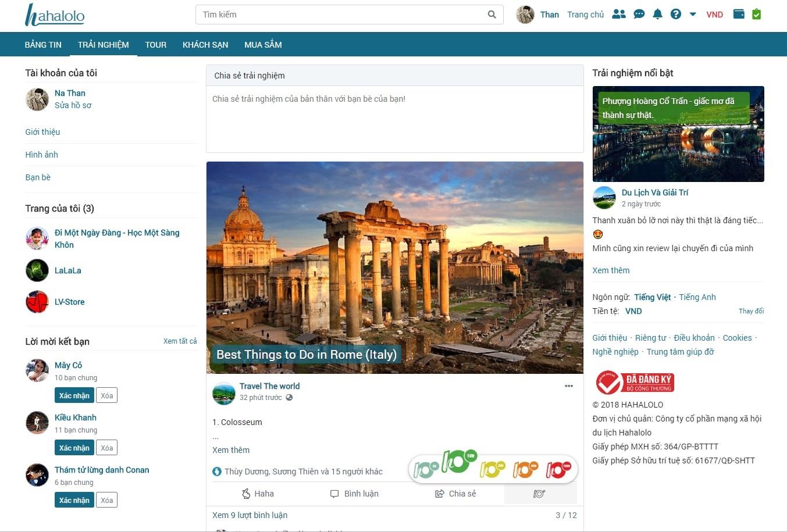787x532 pixels.
Task: Open the friends icon in the header
Action: click(619, 15)
